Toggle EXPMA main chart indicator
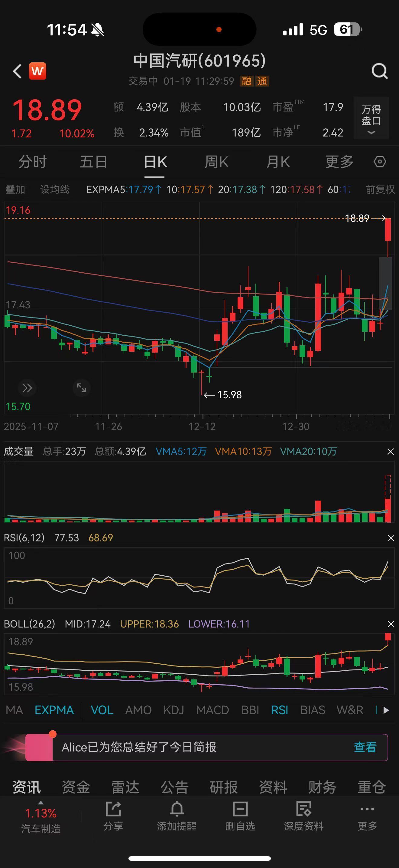Image resolution: width=399 pixels, height=868 pixels. (x=54, y=710)
